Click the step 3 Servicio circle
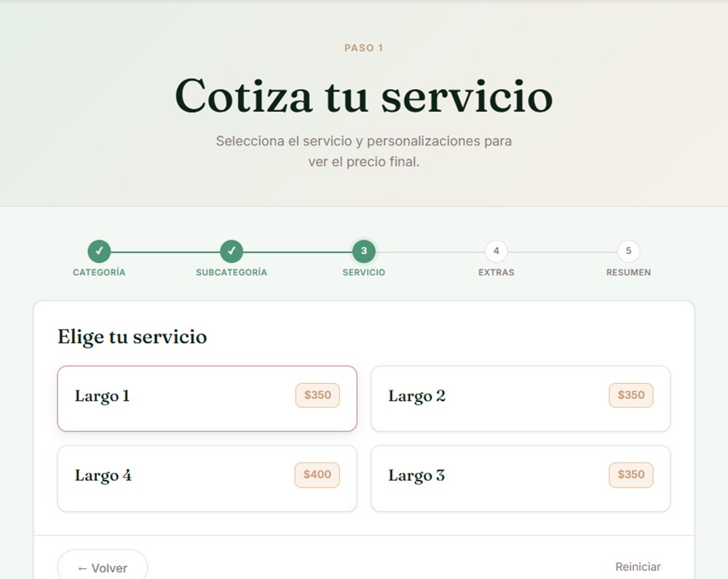728x579 pixels. 364,251
